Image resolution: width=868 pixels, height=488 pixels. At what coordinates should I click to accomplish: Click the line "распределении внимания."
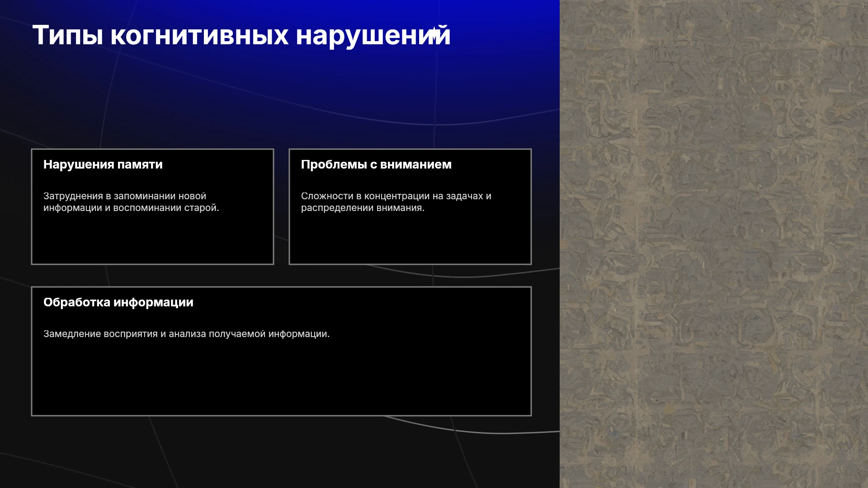coord(363,208)
